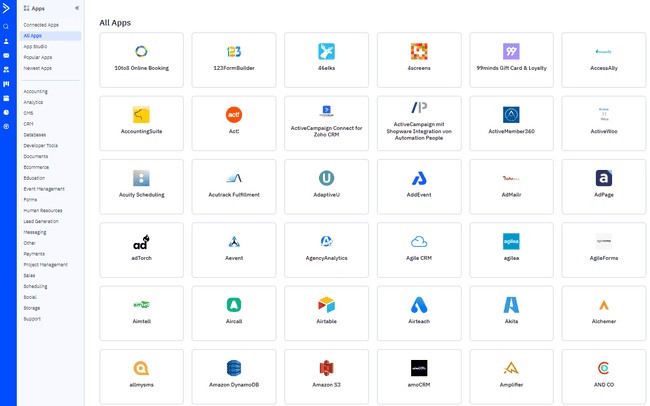Screen dimensions: 650x406
Task: Open the Aircall app tile
Action: pyautogui.click(x=234, y=312)
